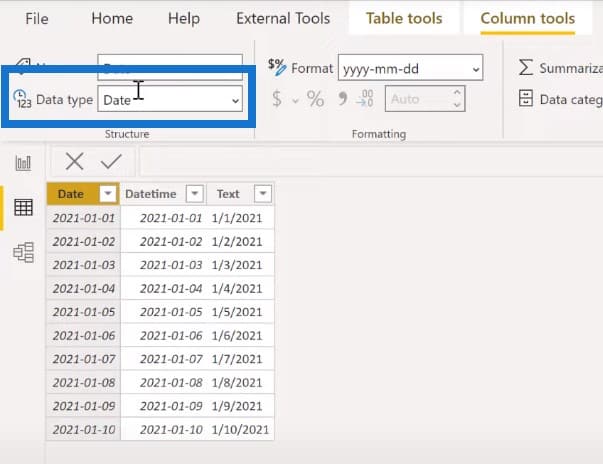Increase decimal places with the Auto stepper
The width and height of the screenshot is (603, 464).
coord(457,93)
